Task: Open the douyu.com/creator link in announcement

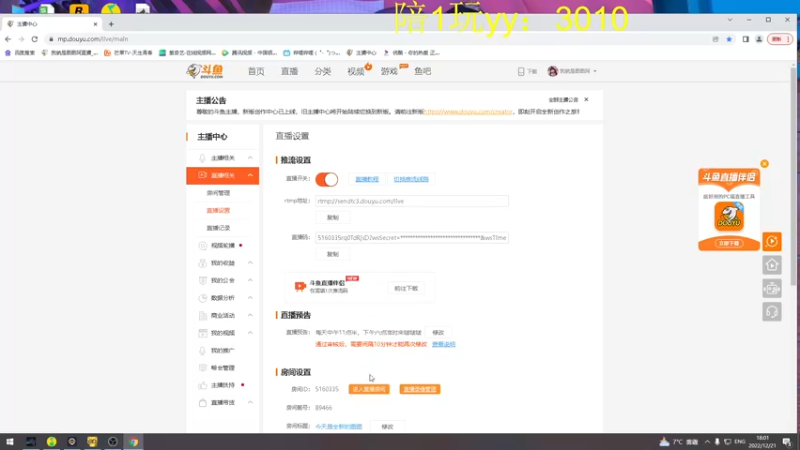Action: click(x=468, y=111)
